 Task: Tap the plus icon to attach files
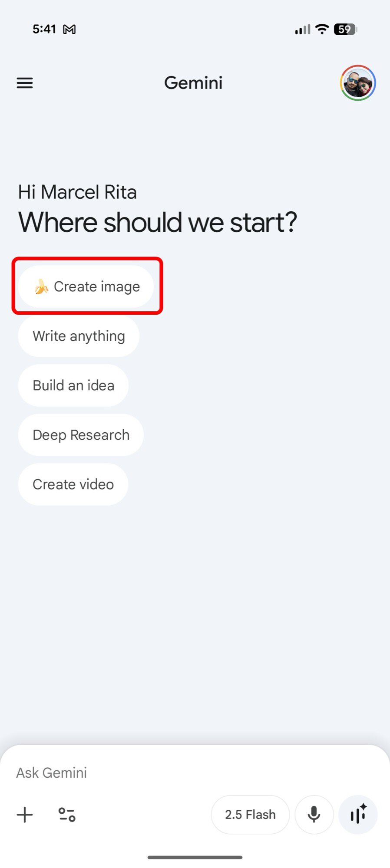point(25,815)
